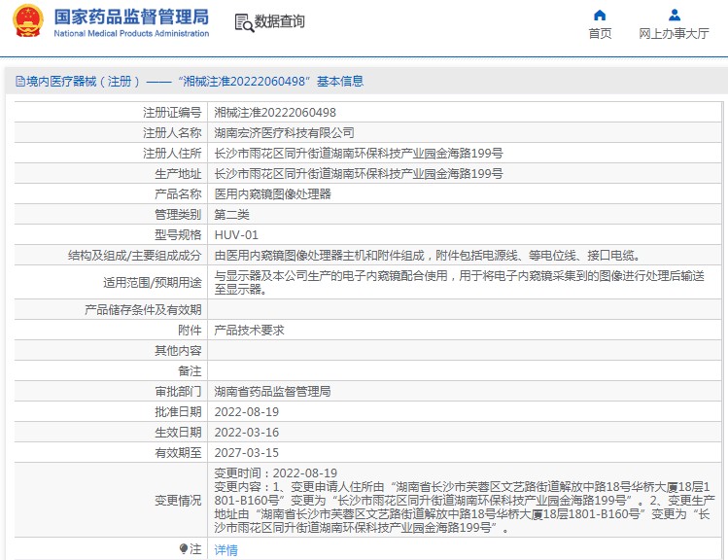
Task: Click the 注册人名称 row label
Action: coord(172,133)
